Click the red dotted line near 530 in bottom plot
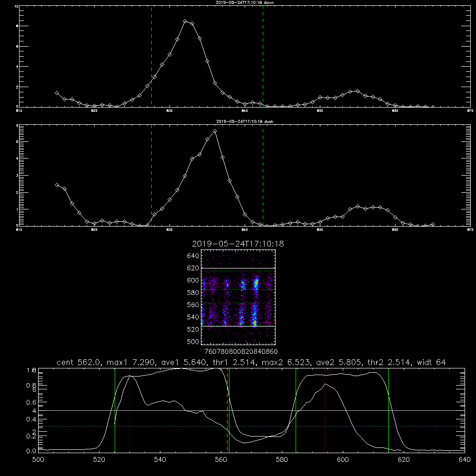The width and height of the screenshot is (476, 476). click(129, 410)
